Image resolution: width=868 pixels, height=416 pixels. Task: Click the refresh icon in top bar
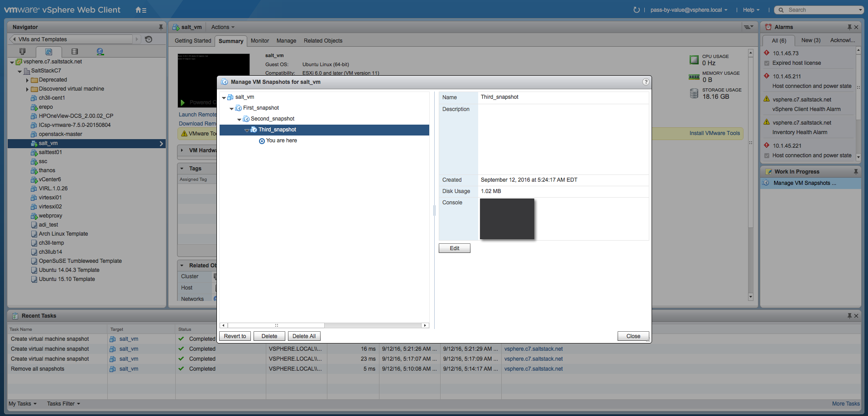click(636, 10)
